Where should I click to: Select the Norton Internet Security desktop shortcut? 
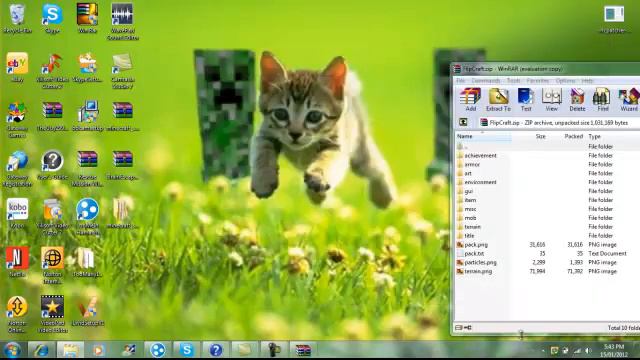pos(52,265)
